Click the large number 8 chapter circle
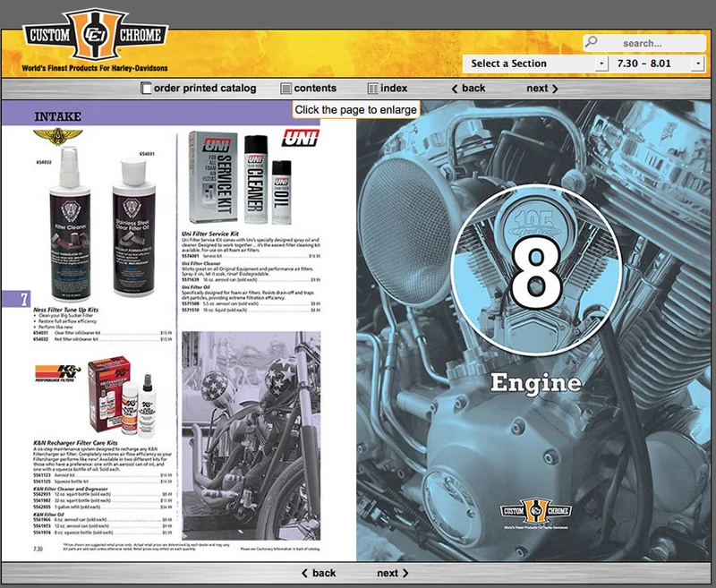 point(536,270)
